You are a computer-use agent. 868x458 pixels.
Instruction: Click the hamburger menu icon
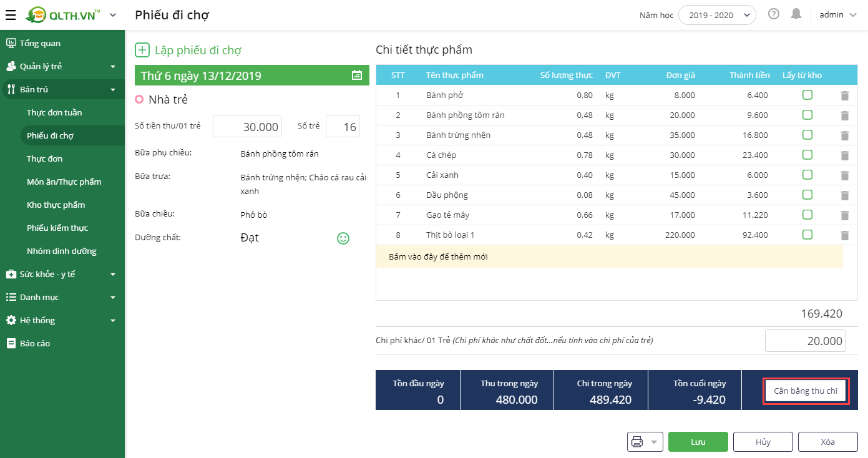(x=11, y=15)
